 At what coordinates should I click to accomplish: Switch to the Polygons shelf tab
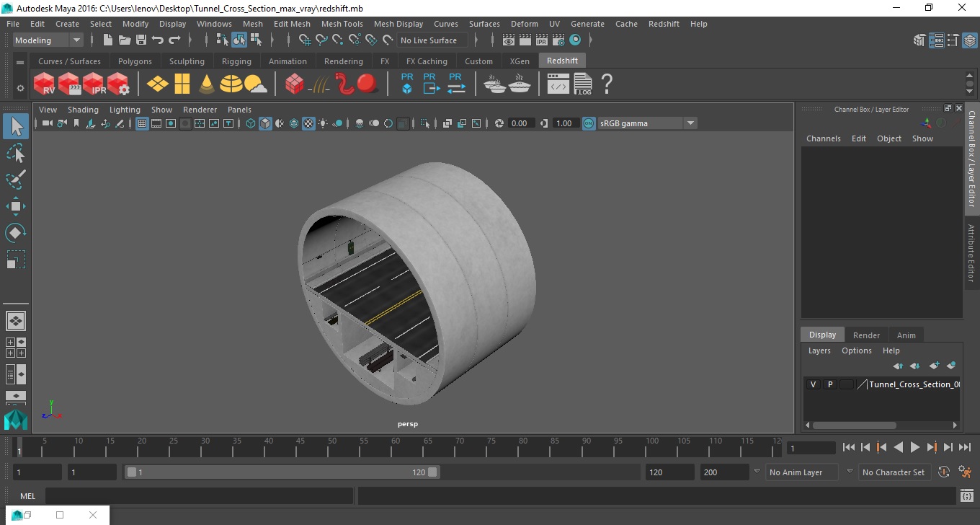click(x=135, y=61)
